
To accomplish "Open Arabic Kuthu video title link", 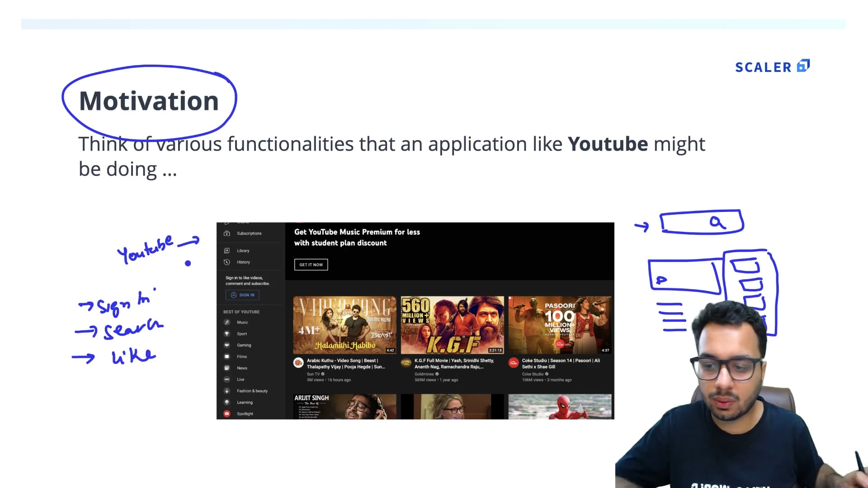I will (346, 364).
